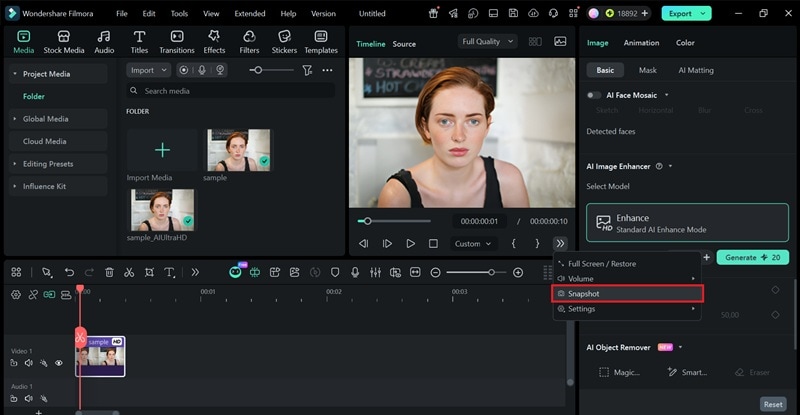The width and height of the screenshot is (800, 415).
Task: Select the text tool in timeline toolbar
Action: pos(169,273)
